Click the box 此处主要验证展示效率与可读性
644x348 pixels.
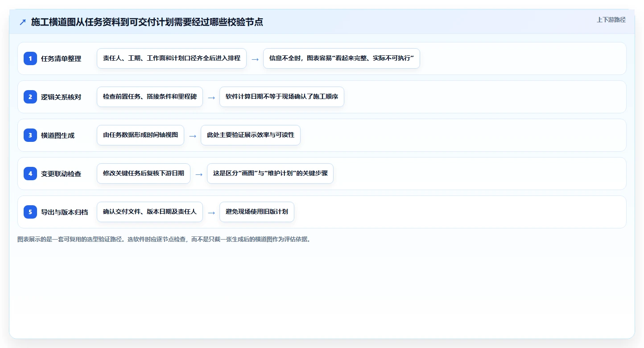pos(251,135)
